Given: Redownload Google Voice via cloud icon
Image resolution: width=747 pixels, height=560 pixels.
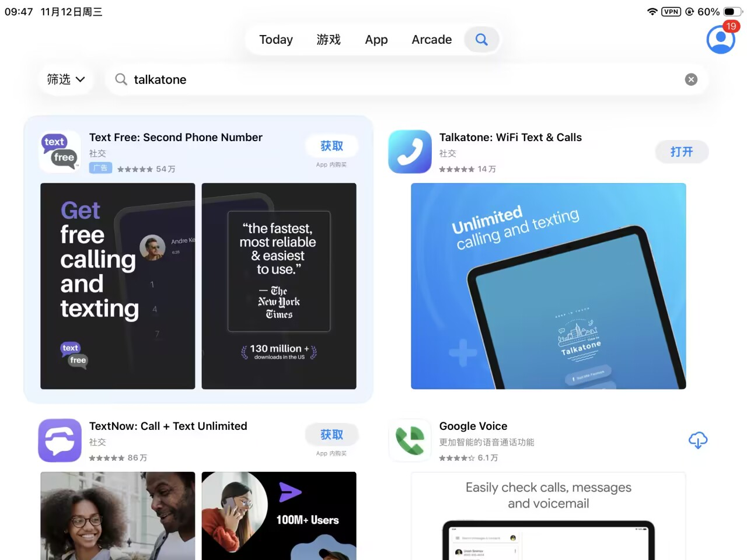Looking at the screenshot, I should click(697, 440).
